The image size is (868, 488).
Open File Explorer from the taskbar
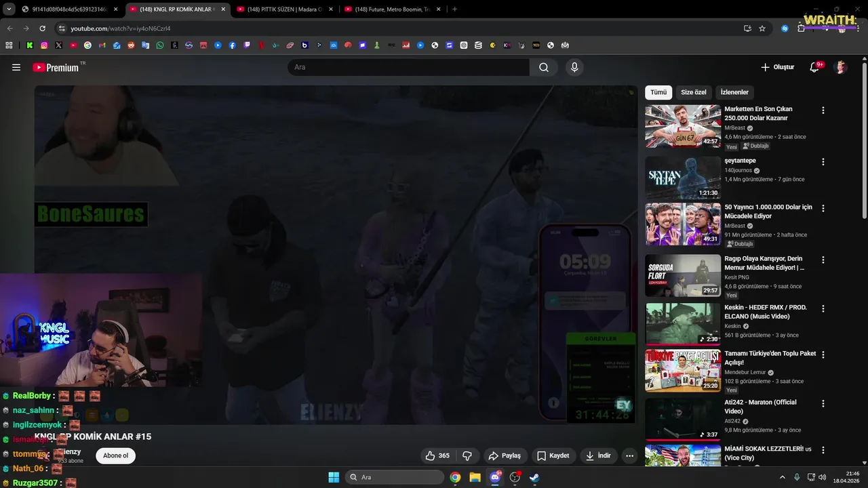[x=475, y=477]
